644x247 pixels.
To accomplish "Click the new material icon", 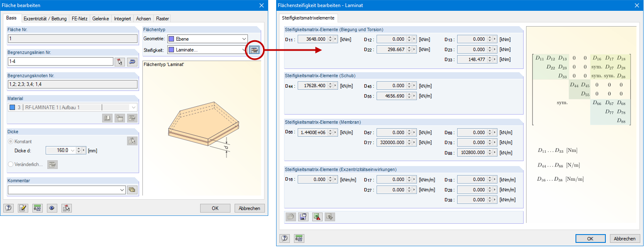I will pyautogui.click(x=120, y=118).
